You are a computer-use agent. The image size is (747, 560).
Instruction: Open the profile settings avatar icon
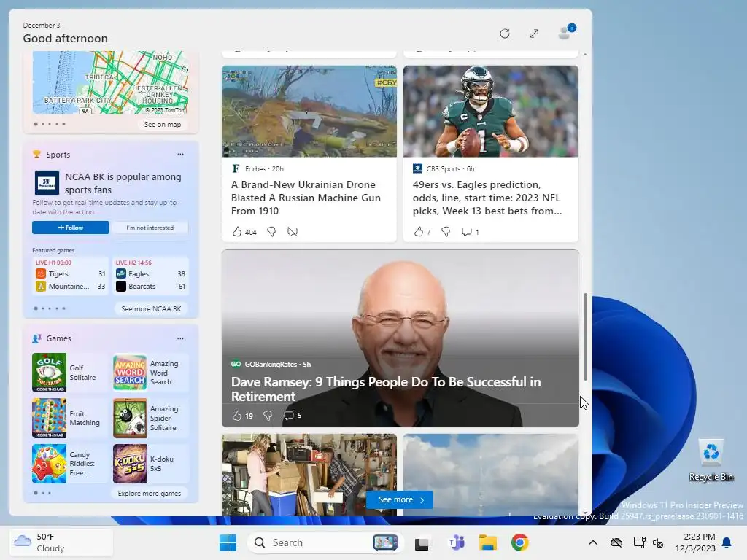pos(566,32)
